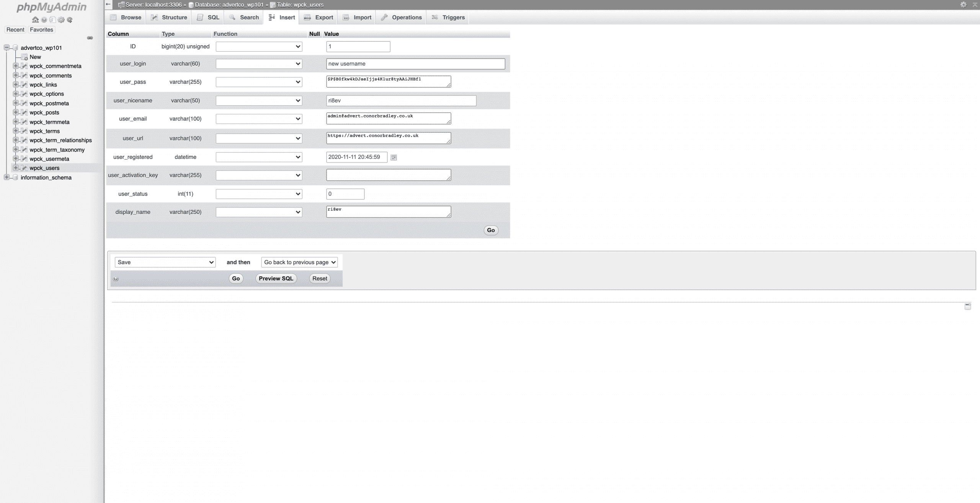Click wpck_usermeta table icon
Viewport: 980px width, 503px height.
[x=24, y=159]
